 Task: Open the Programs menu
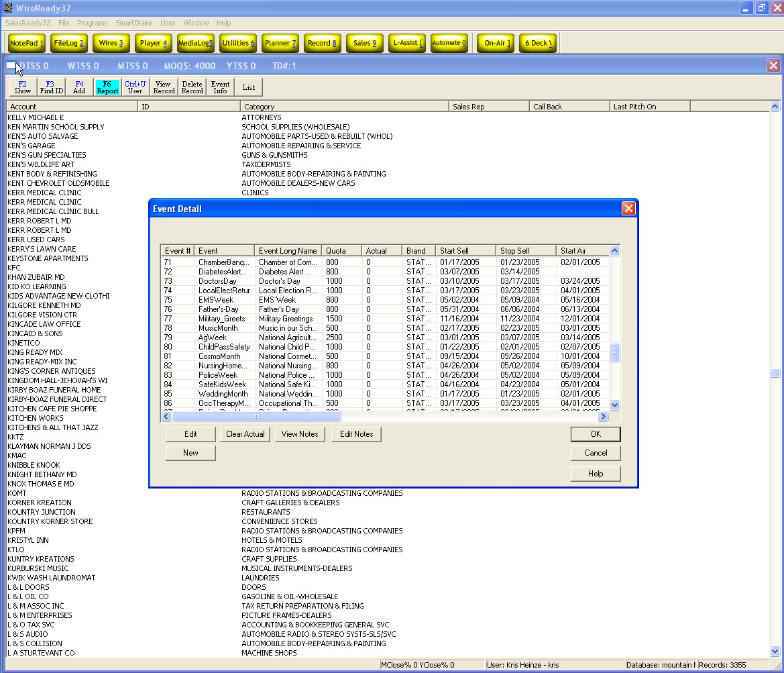point(92,23)
